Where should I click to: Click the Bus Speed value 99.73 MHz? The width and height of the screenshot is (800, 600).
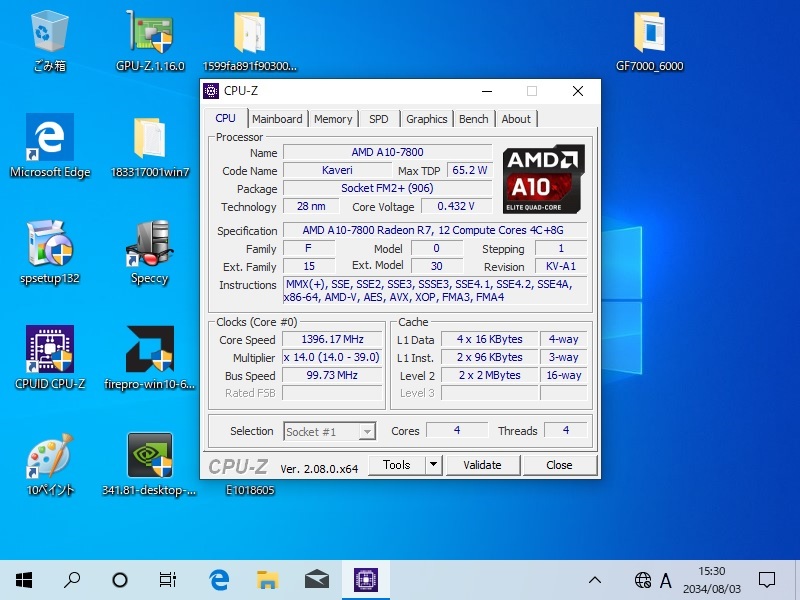tap(332, 375)
